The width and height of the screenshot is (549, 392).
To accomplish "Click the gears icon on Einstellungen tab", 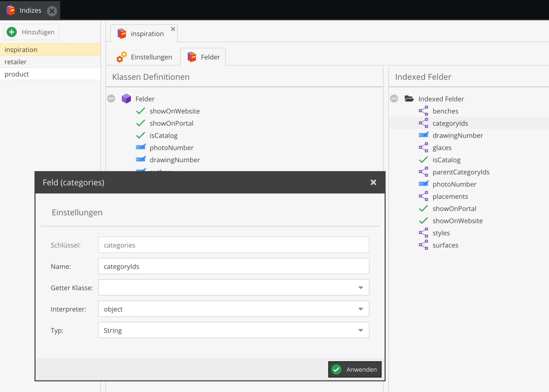I will click(121, 57).
